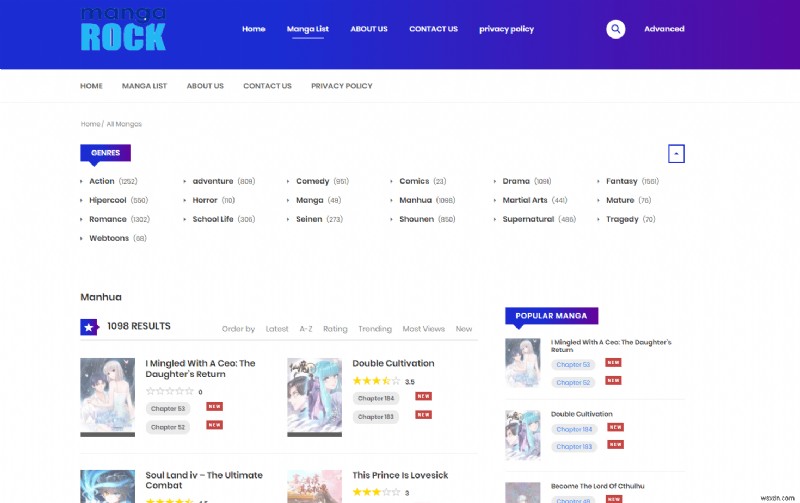This screenshot has height=503, width=800.
Task: Filter by adventure genre
Action: click(213, 181)
